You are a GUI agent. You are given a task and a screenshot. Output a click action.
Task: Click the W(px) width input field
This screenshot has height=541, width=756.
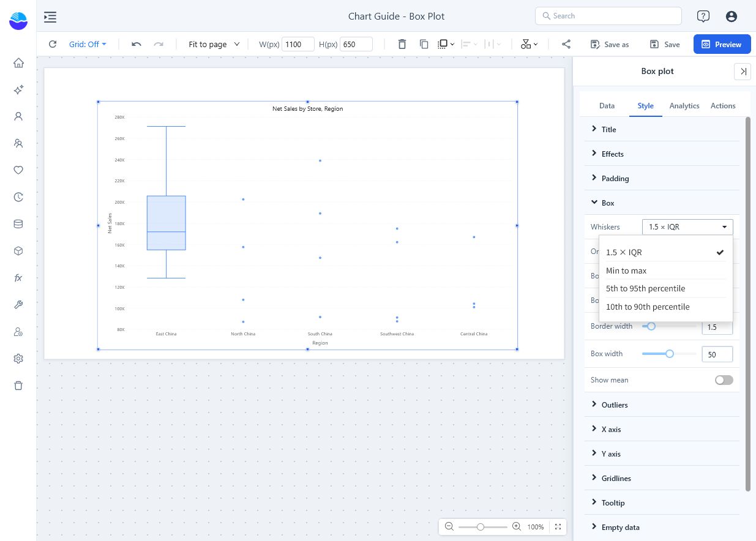(298, 44)
